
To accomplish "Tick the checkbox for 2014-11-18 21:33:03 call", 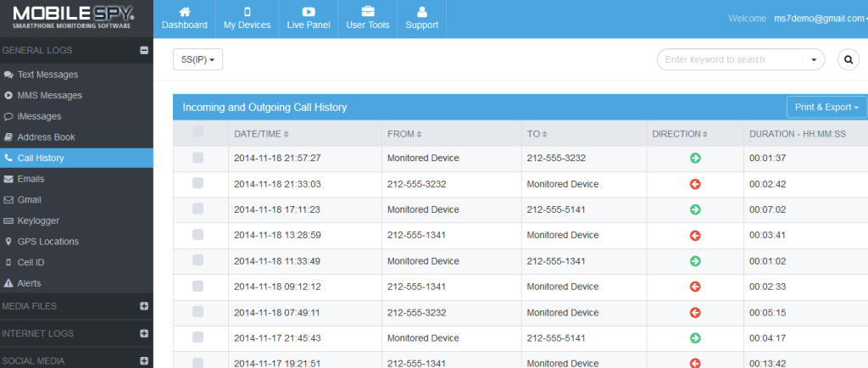I will [x=198, y=183].
